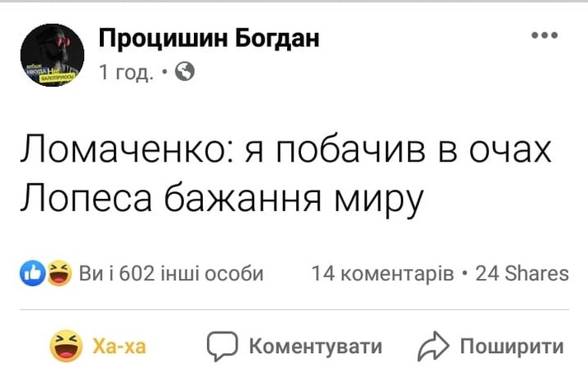Click the blue thumbs-up Like reaction icon

[x=32, y=273]
